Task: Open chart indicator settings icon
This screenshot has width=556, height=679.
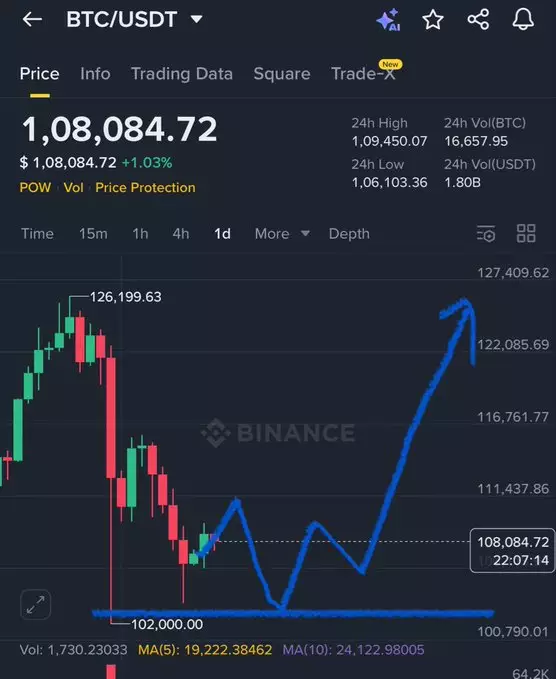Action: [x=486, y=233]
